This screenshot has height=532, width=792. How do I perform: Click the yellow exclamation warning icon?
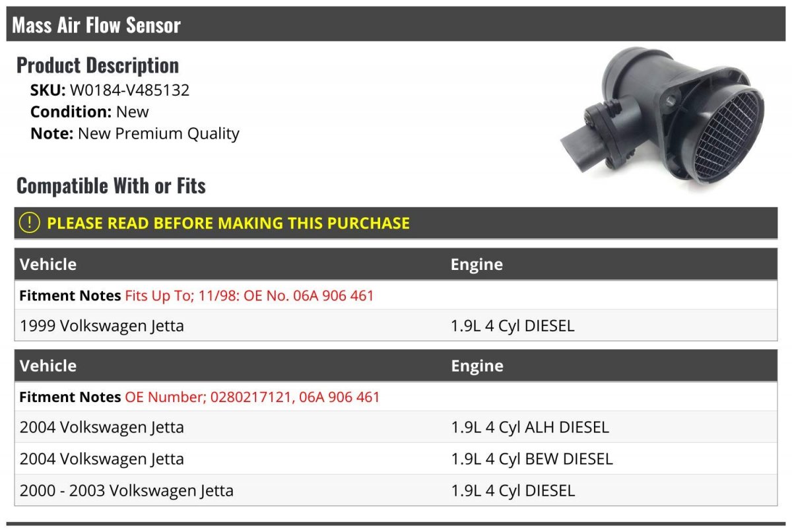pos(30,223)
